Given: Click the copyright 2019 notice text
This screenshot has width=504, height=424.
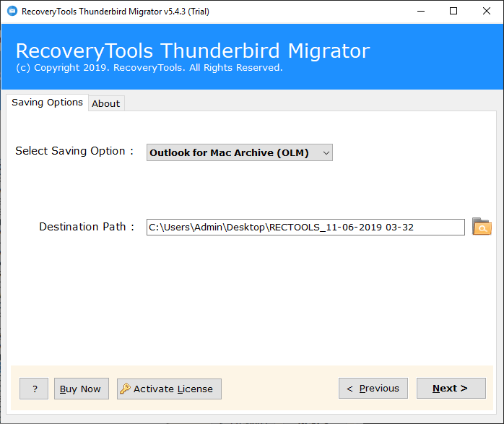Looking at the screenshot, I should tap(149, 67).
